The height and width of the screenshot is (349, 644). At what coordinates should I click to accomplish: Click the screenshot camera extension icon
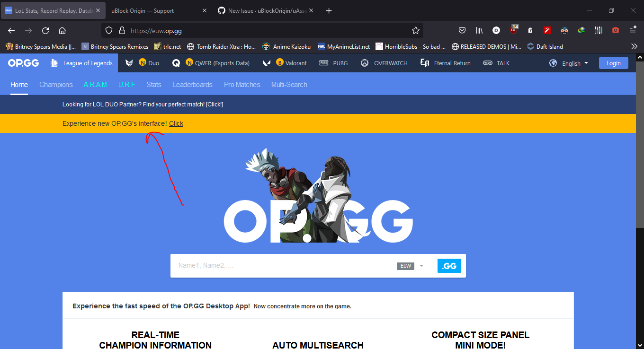615,30
